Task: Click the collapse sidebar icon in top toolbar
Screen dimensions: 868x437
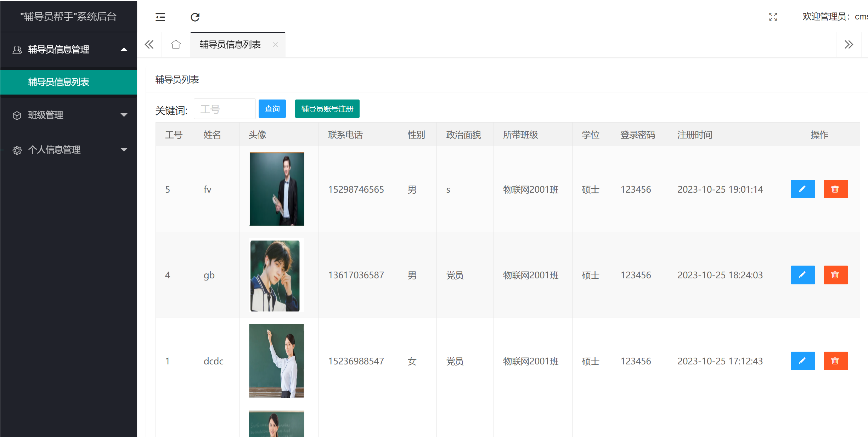Action: click(160, 17)
